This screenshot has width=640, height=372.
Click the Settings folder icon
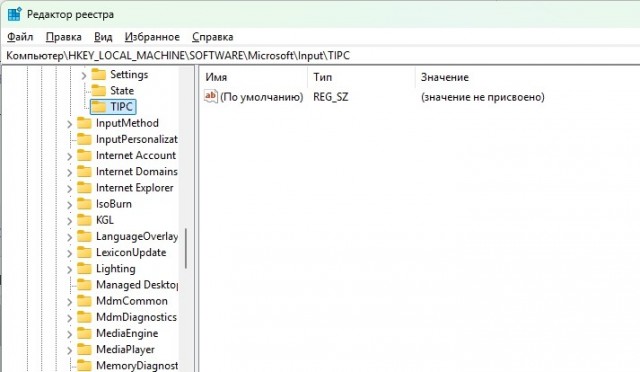[x=98, y=74]
